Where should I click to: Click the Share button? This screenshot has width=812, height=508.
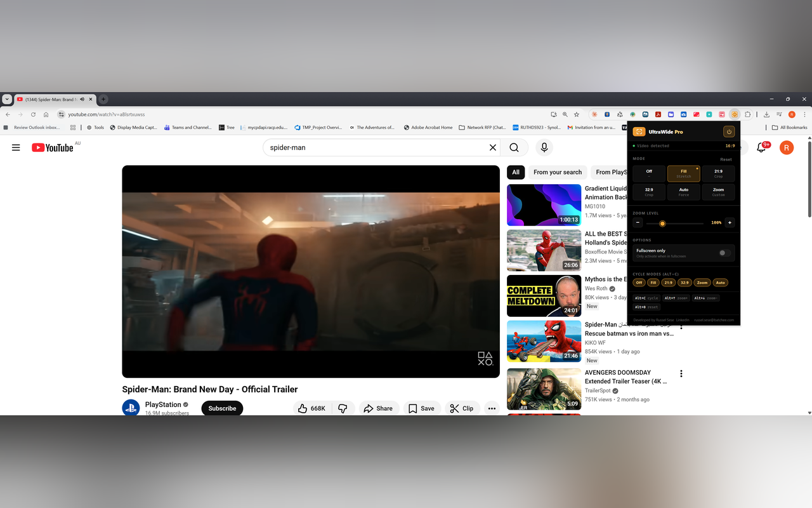tap(378, 408)
